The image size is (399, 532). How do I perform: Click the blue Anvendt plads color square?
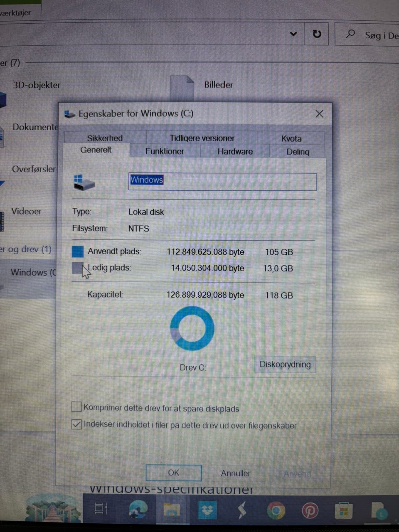coord(78,251)
